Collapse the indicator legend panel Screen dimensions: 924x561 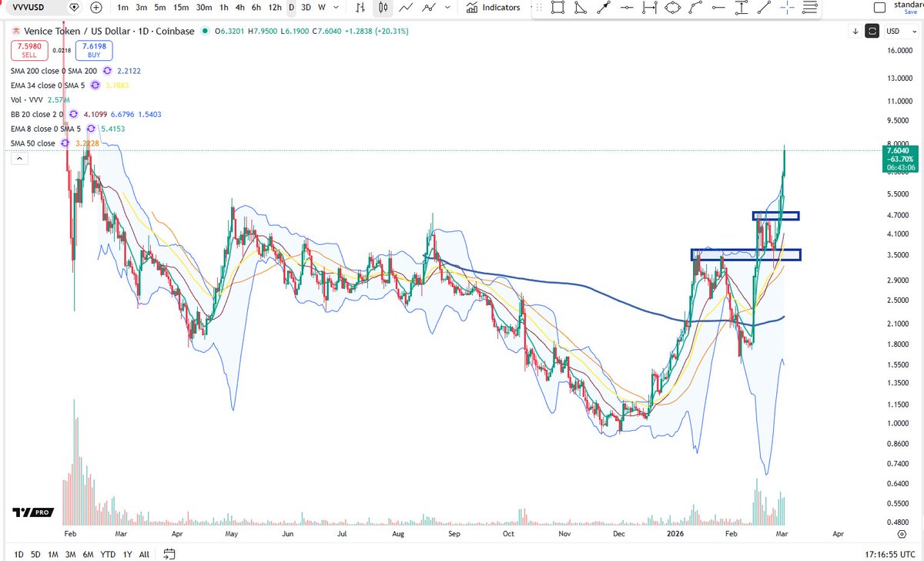click(18, 158)
